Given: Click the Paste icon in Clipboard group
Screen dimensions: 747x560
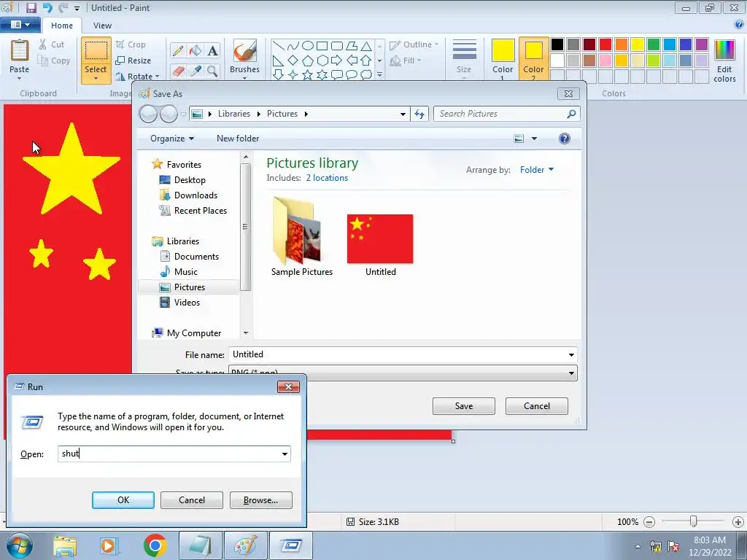Looking at the screenshot, I should coord(20,51).
